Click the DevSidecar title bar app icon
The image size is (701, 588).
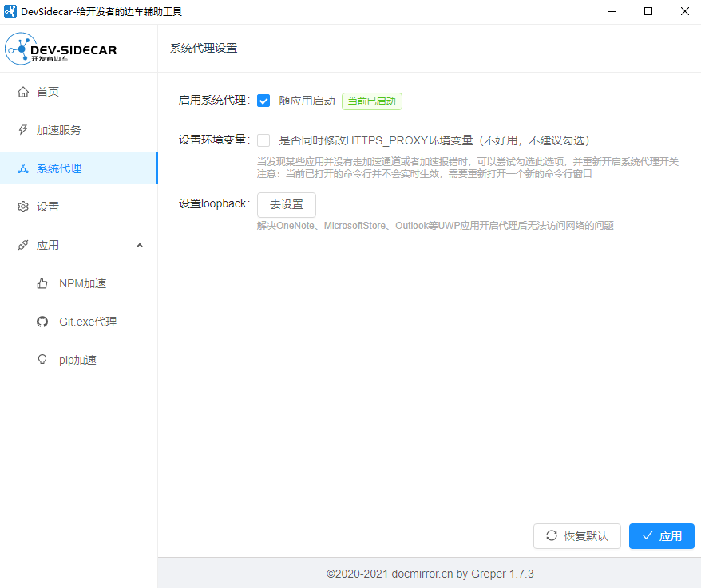click(10, 11)
